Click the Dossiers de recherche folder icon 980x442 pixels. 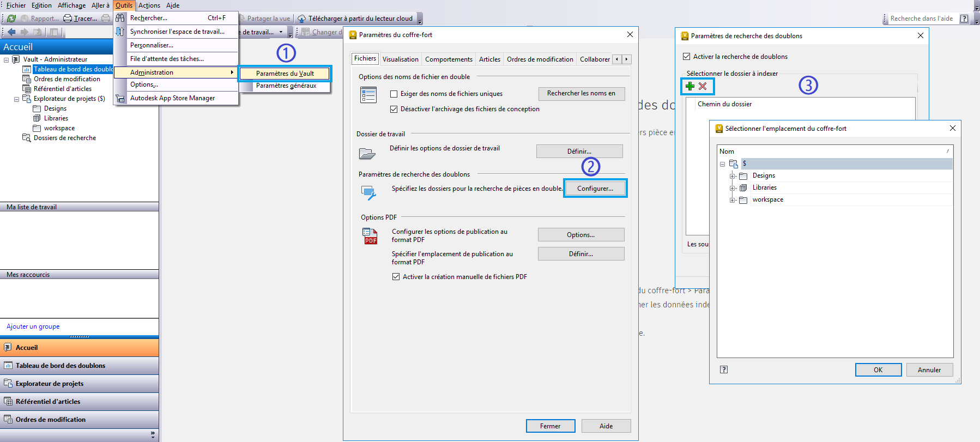coord(26,138)
